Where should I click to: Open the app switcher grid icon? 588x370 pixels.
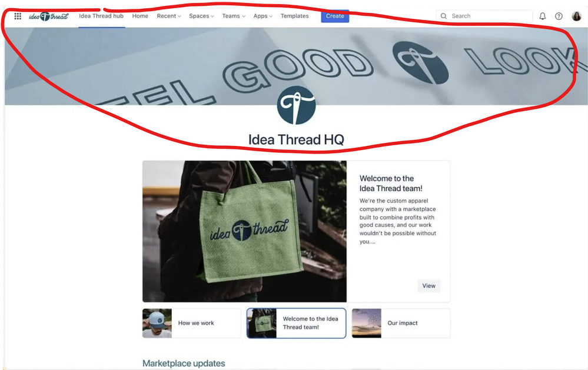click(x=18, y=16)
